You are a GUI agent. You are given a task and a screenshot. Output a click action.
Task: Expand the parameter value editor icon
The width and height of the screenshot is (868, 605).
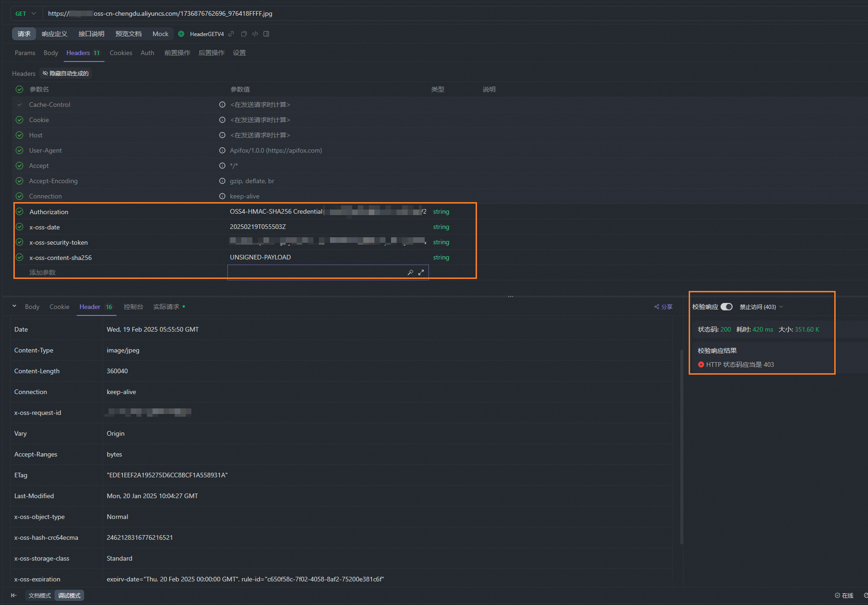[x=421, y=272]
